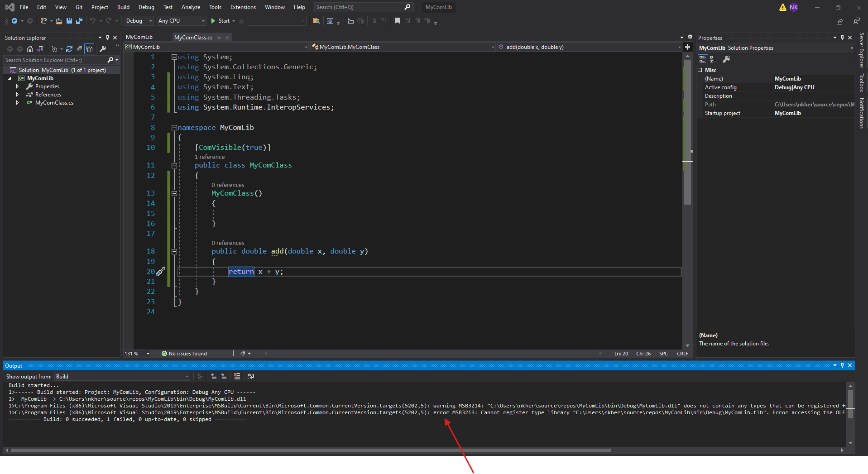868x474 pixels.
Task: Expand the MyComClass.cs node
Action: tap(18, 103)
